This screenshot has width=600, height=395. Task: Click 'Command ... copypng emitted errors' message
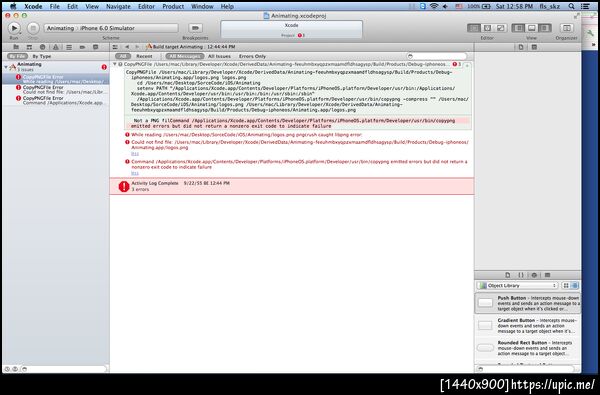(297, 164)
